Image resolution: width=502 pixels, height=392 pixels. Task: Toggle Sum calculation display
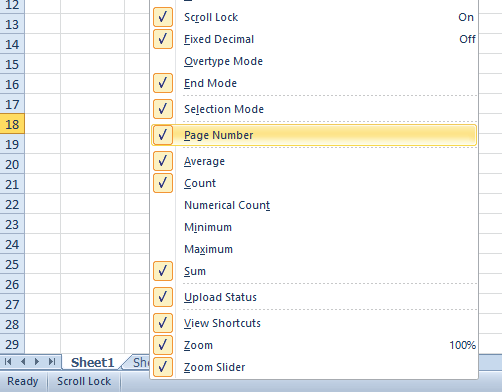[314, 271]
